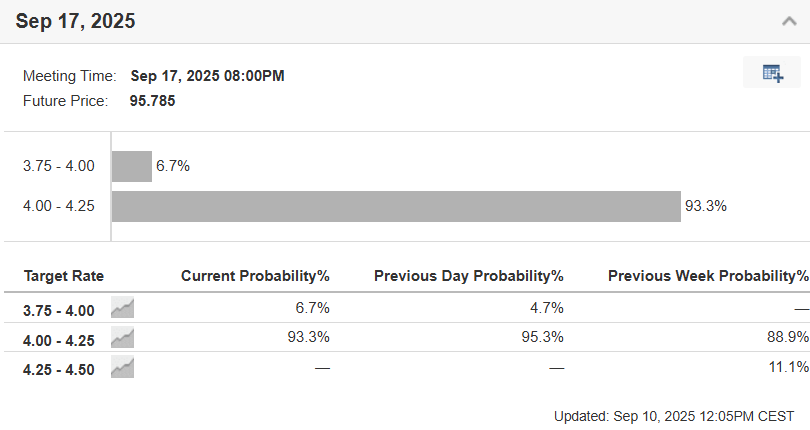Click the Future Price value 95.785
Viewport: 810px width, 430px height.
pos(152,101)
